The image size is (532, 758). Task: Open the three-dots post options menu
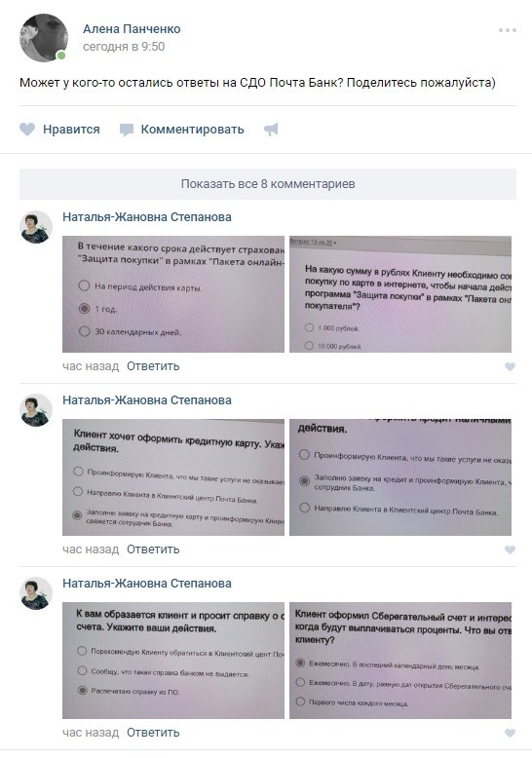pos(508,30)
